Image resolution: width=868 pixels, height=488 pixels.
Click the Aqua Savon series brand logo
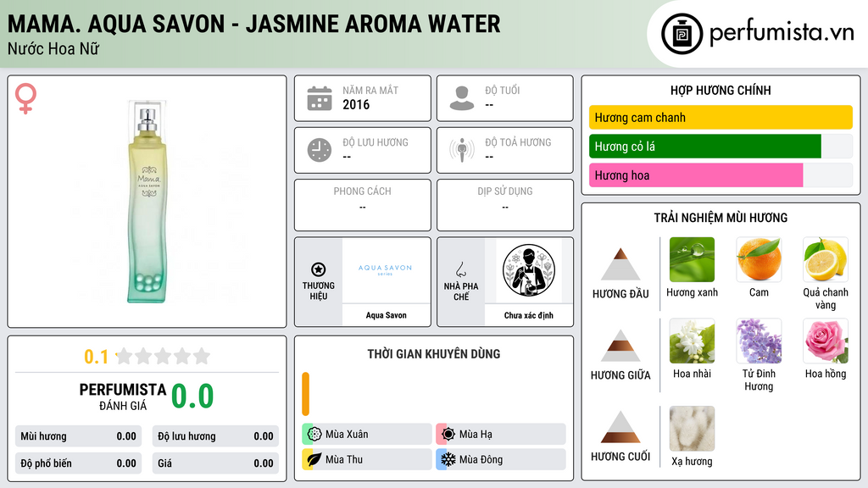386,269
